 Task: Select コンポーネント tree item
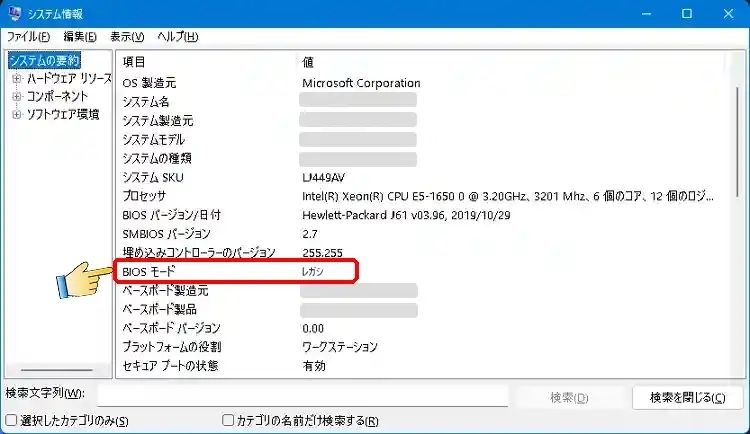point(57,97)
